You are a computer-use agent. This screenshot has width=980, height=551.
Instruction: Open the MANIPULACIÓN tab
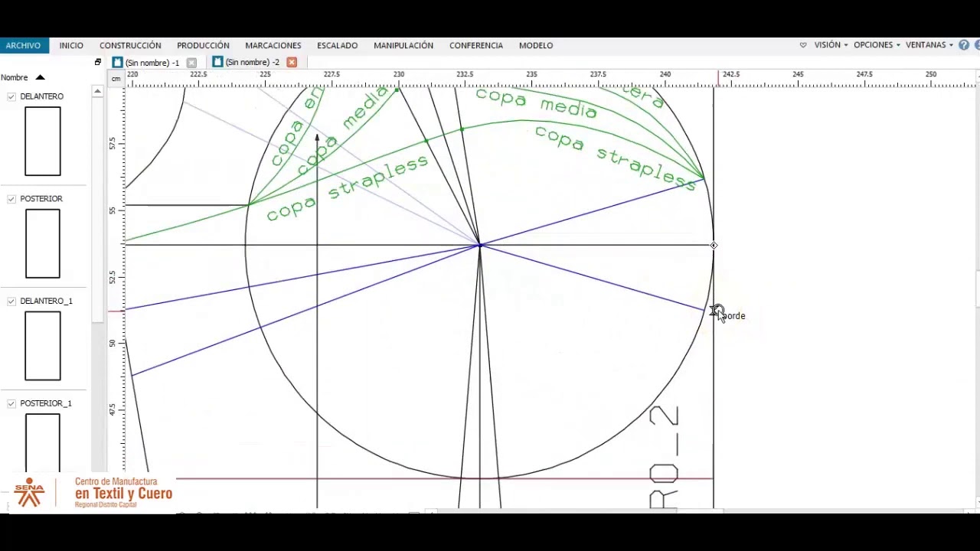click(403, 45)
